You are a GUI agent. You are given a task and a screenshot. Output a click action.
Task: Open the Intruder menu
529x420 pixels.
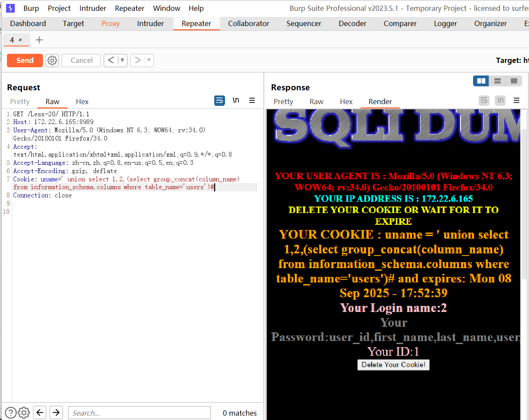[x=93, y=8]
